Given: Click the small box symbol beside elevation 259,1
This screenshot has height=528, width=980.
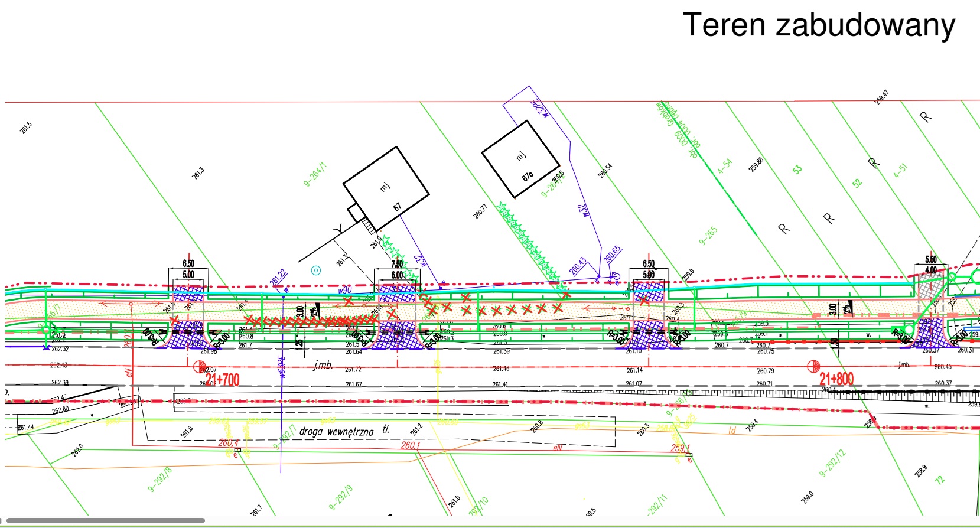Looking at the screenshot, I should tap(689, 455).
